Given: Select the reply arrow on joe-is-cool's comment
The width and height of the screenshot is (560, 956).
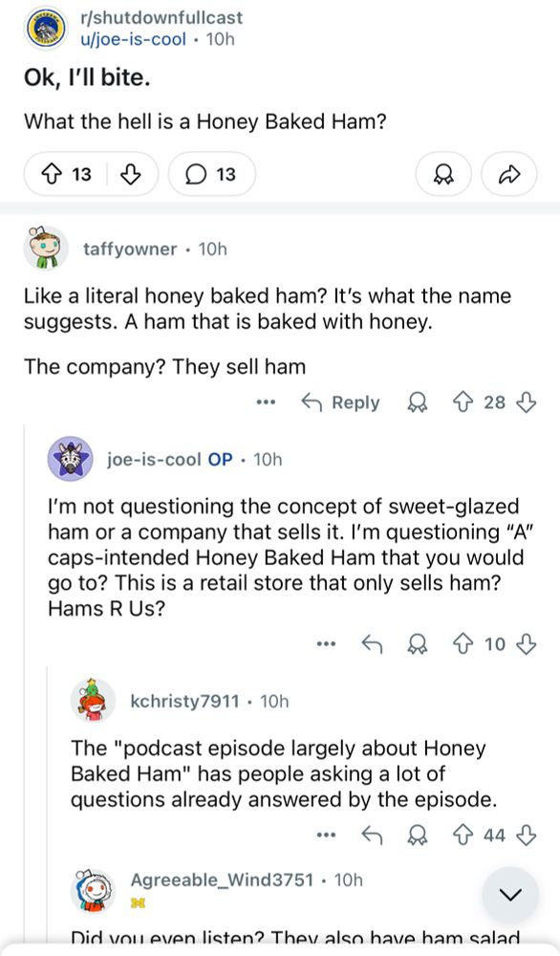Looking at the screenshot, I should [375, 644].
